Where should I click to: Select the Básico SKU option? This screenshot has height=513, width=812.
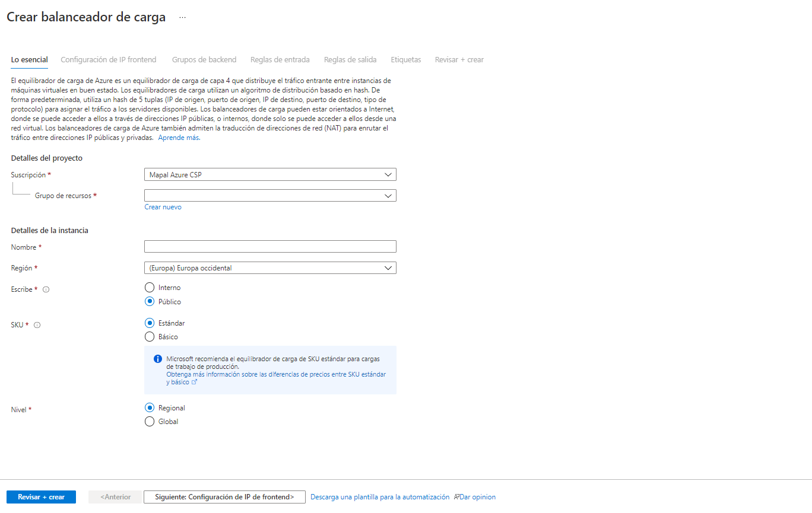coord(150,337)
